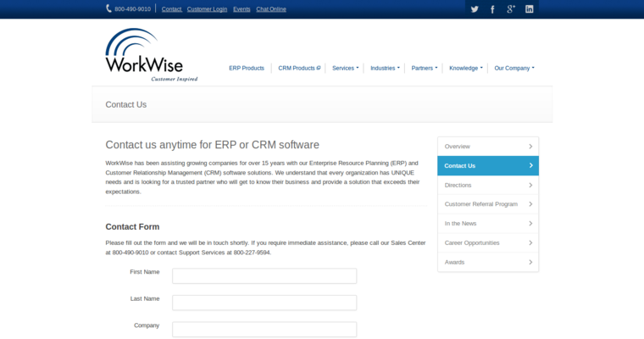644x339 pixels.
Task: Open the Twitter social icon
Action: pos(475,9)
